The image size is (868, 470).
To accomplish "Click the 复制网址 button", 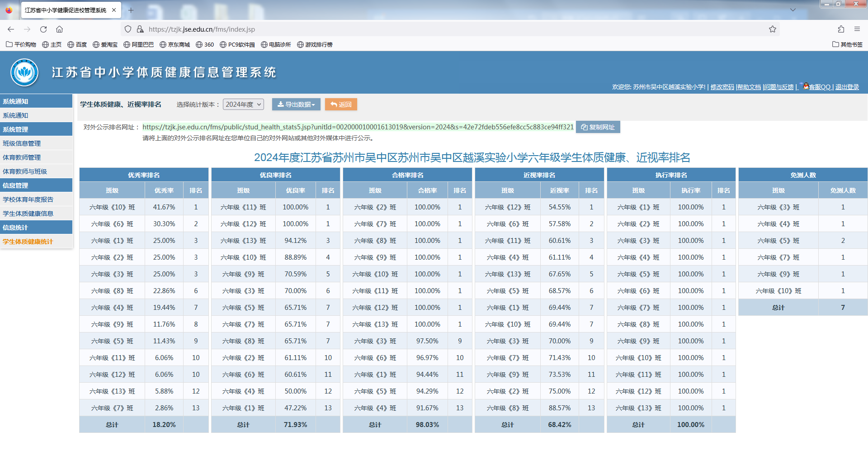I will (598, 127).
